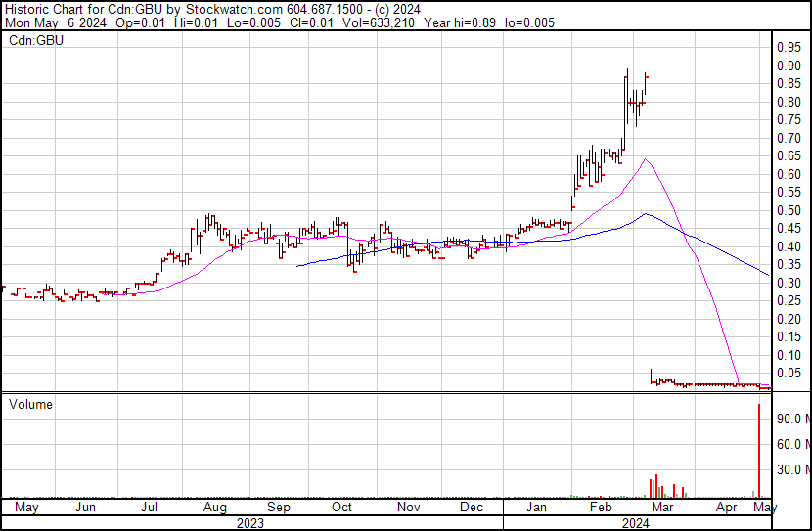Click the 0.20 price axis label
Screen dimensions: 812x531
789,319
